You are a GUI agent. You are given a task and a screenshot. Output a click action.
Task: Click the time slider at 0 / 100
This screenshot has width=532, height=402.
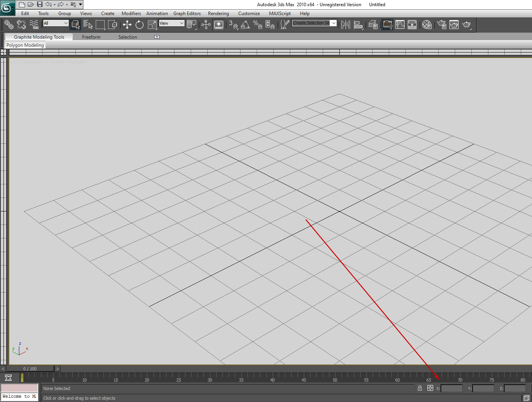(30, 369)
